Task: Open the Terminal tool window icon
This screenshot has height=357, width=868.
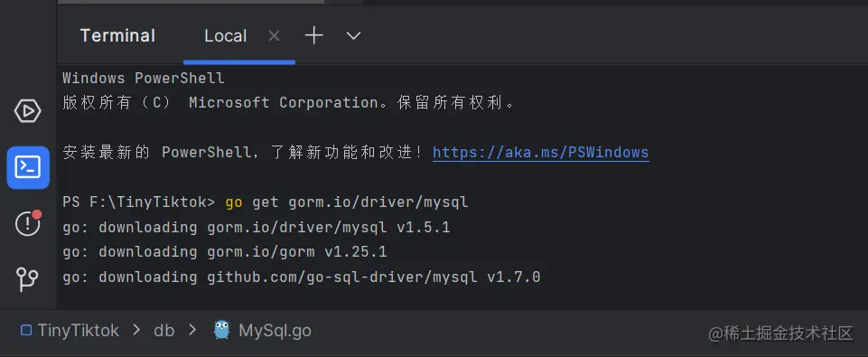Action: (28, 167)
